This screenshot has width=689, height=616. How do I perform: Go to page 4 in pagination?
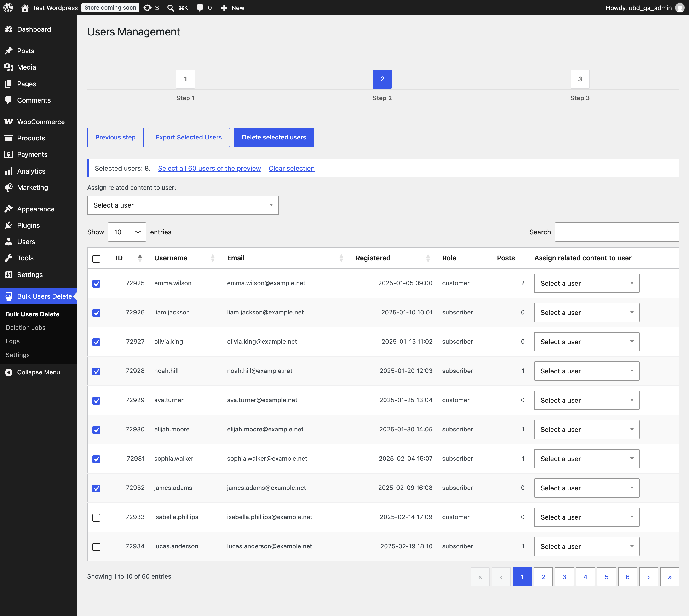pos(586,577)
